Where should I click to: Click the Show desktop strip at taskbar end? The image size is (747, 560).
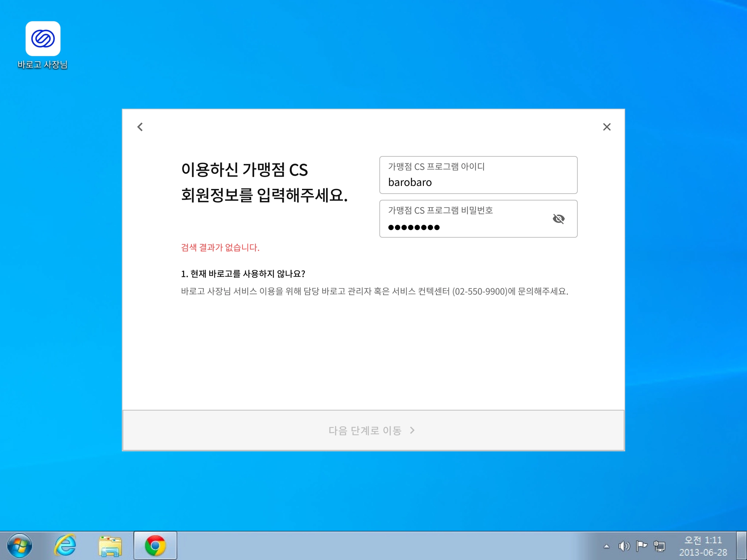point(742,545)
